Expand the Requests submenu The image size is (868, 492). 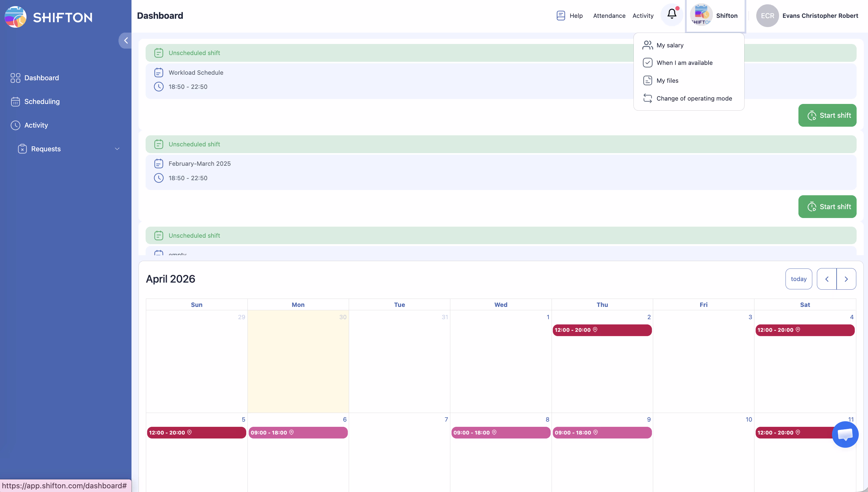[x=117, y=149]
